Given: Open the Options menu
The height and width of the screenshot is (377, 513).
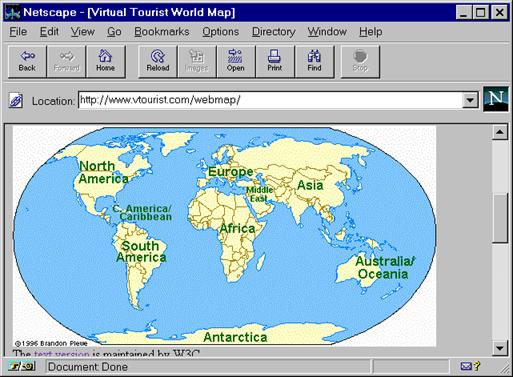Looking at the screenshot, I should point(220,32).
